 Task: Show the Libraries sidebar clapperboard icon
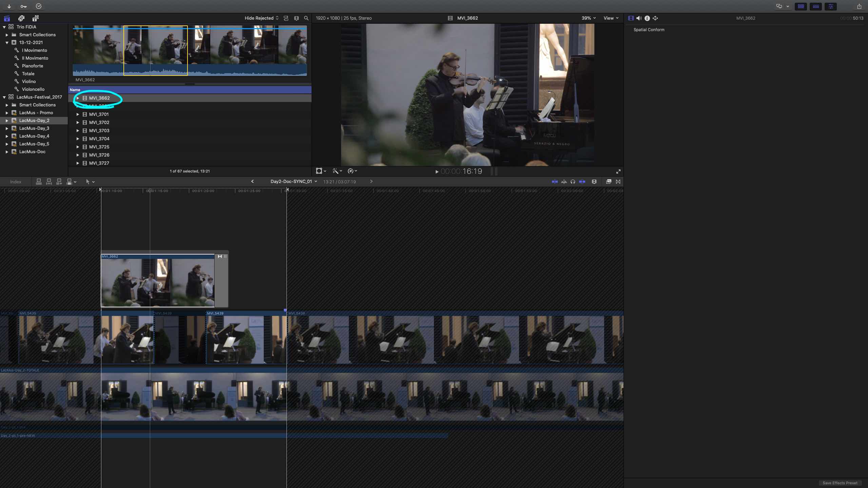[7, 18]
